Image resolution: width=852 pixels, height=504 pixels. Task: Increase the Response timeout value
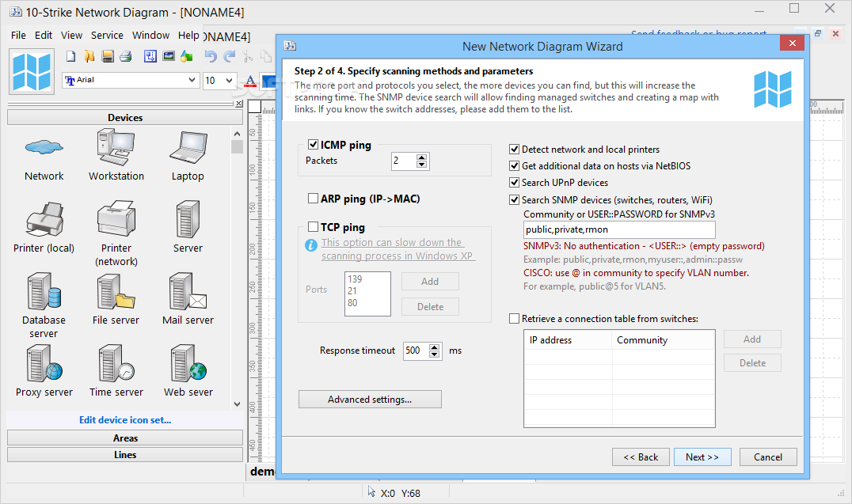434,347
